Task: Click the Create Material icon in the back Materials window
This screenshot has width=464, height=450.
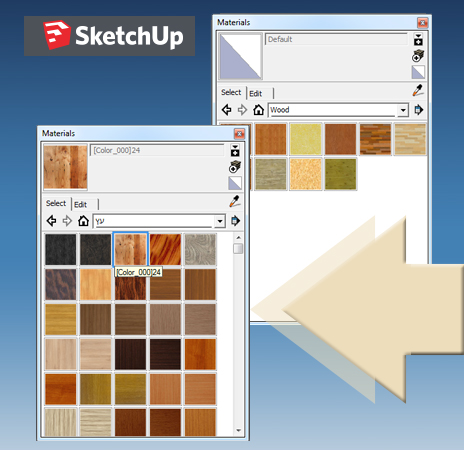Action: click(418, 56)
